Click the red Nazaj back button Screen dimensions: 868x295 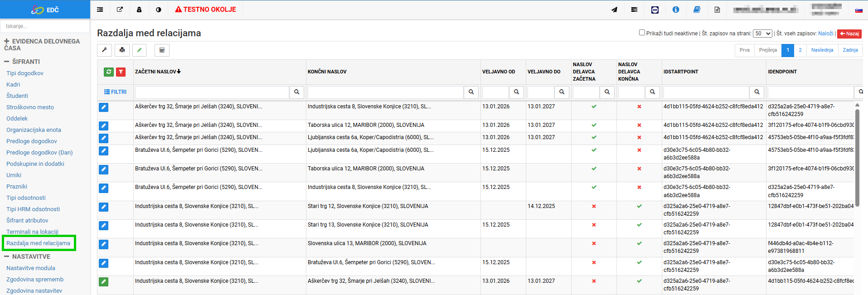(x=849, y=34)
